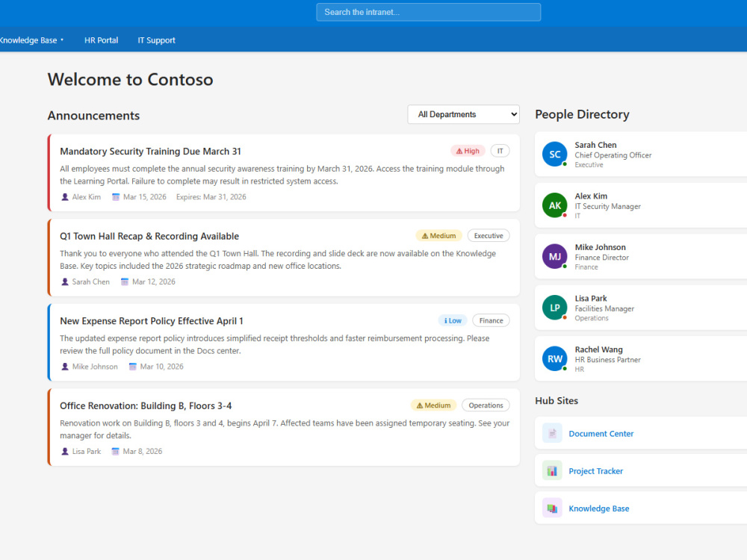Expand the Knowledge Base nav menu

click(x=31, y=40)
